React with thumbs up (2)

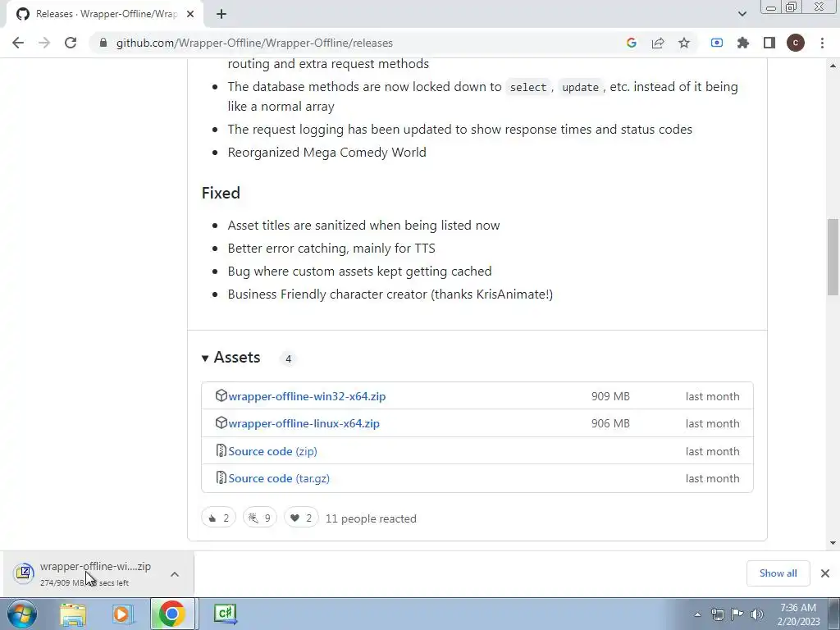(x=218, y=518)
